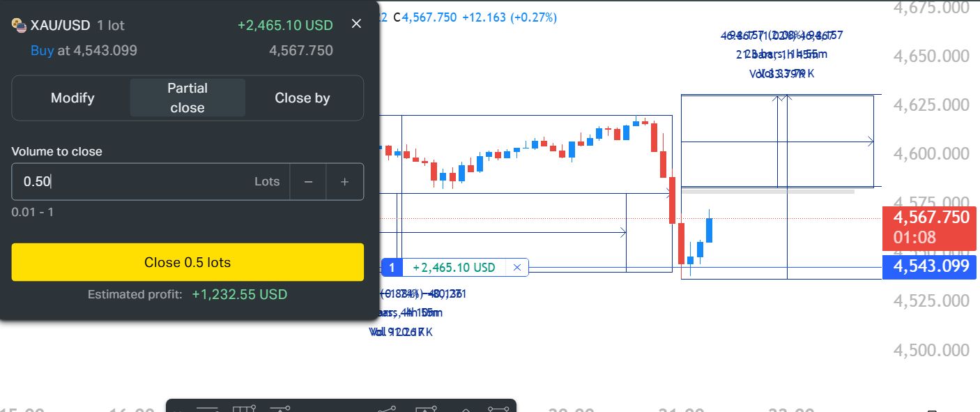
Task: Click the upper measurement label reading 1h 45m
Action: pos(781,54)
